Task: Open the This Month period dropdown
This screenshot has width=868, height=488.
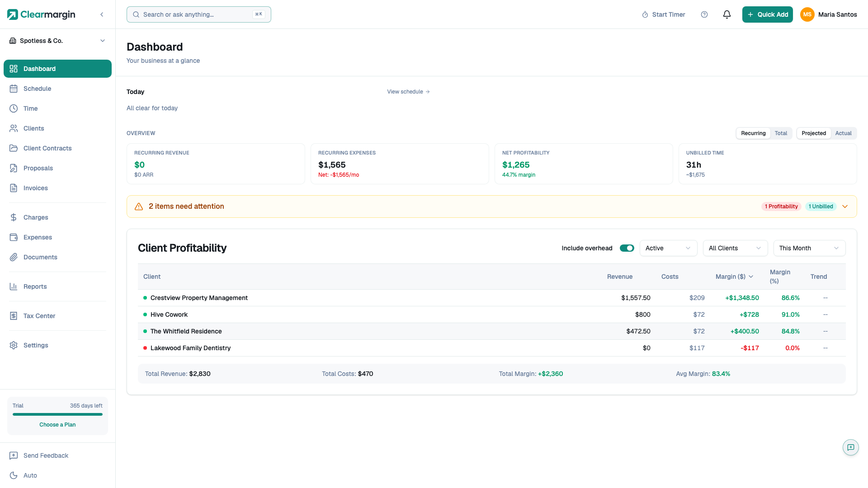Action: tap(809, 248)
